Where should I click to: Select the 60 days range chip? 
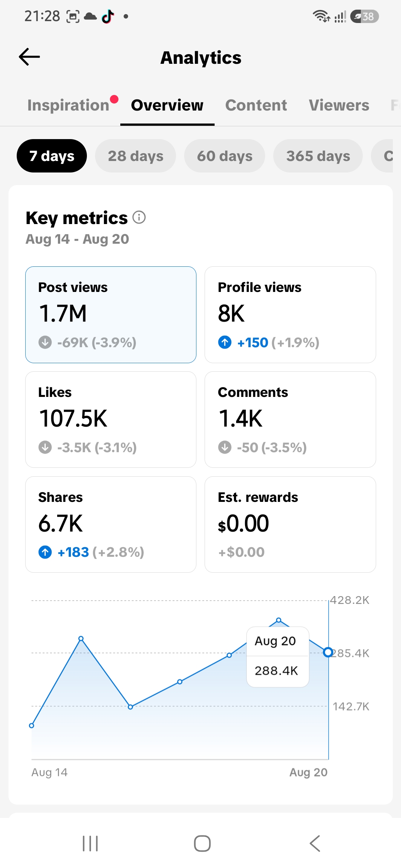(225, 156)
